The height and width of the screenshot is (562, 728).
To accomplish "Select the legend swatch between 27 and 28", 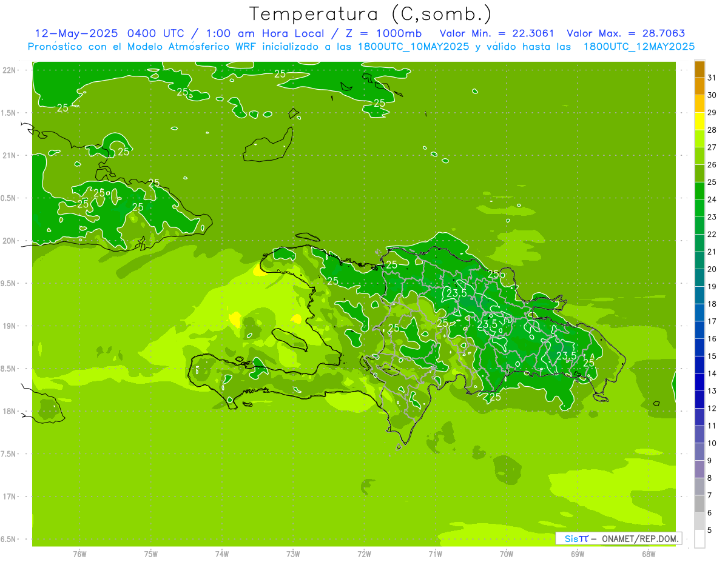I will coord(699,139).
